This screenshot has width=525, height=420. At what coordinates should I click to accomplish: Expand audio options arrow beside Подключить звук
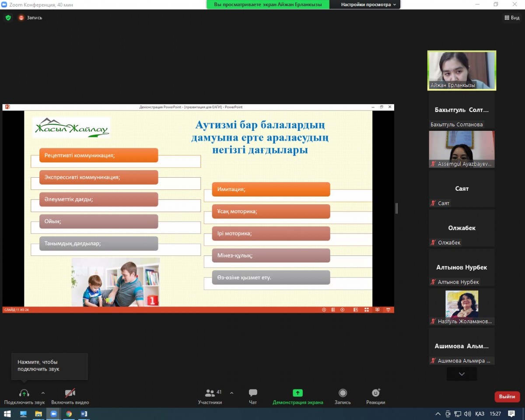pos(43,393)
